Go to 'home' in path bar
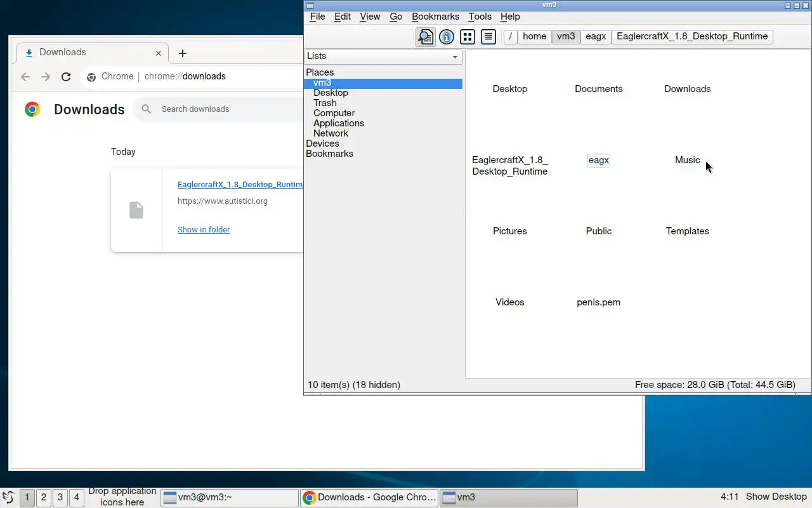Screen dimensions: 812x508 (535, 36)
